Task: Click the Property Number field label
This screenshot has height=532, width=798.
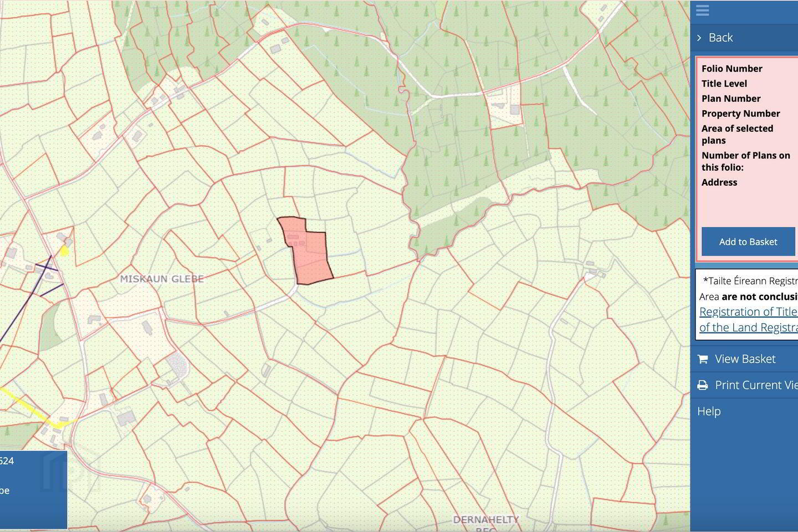Action: (740, 114)
